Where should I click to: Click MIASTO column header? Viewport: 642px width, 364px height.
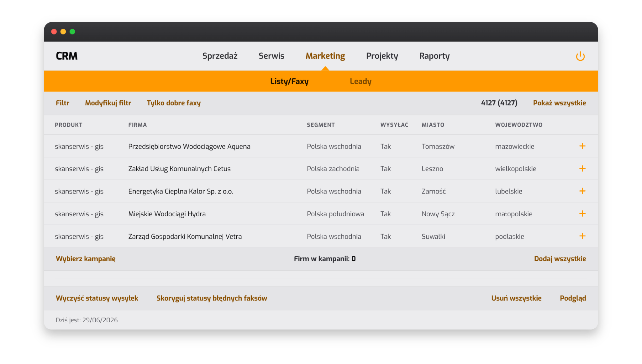(x=433, y=125)
